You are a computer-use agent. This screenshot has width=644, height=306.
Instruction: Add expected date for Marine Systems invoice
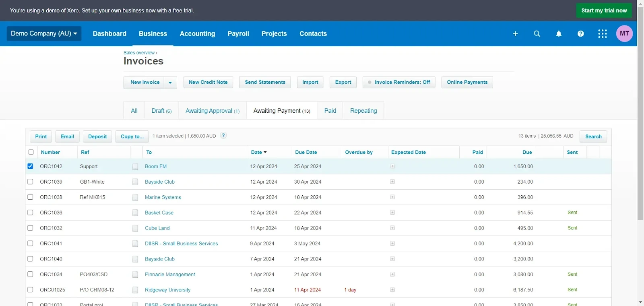(392, 197)
